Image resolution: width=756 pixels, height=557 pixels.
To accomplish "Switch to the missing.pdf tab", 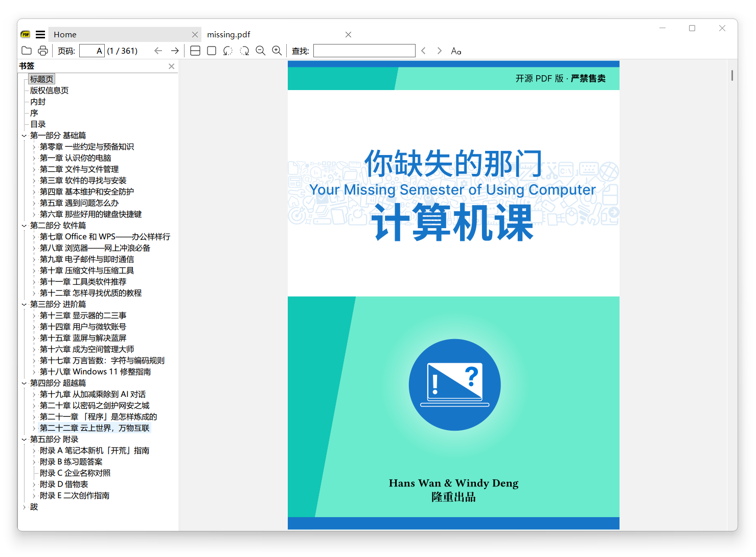I will [x=228, y=34].
